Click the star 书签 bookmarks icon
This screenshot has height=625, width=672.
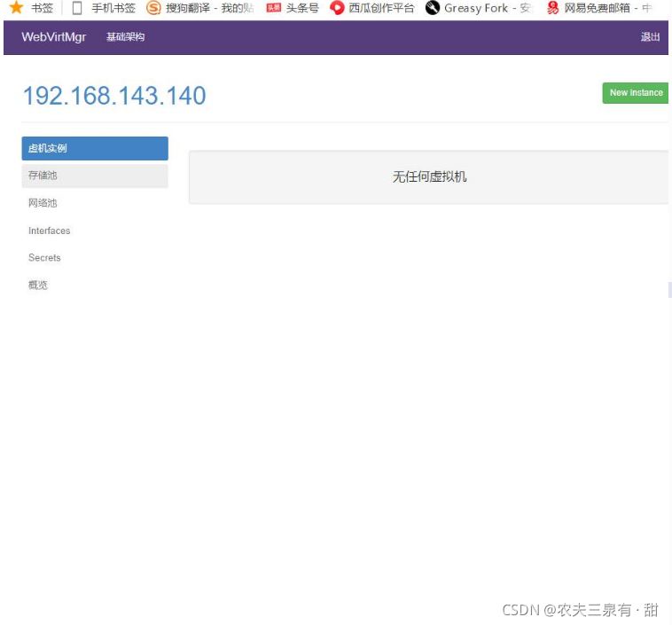point(16,8)
